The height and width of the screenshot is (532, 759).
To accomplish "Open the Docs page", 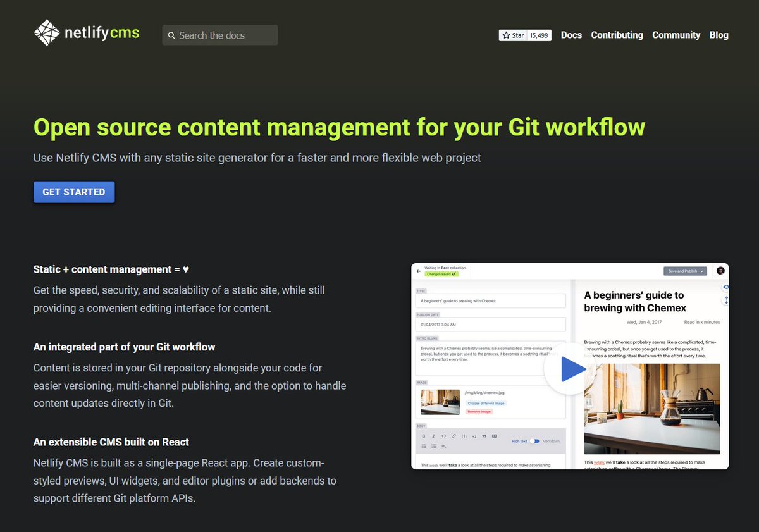I will tap(571, 35).
